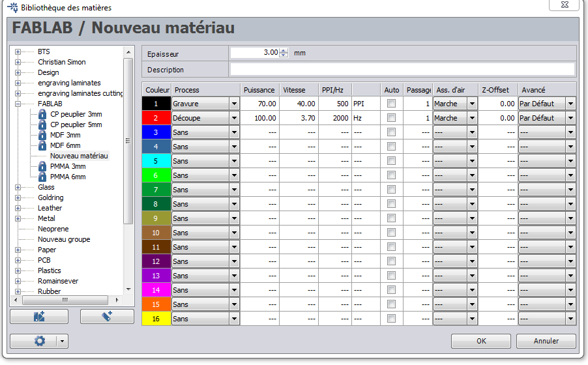Image resolution: width=588 pixels, height=365 pixels.
Task: Click the lock icon beside MDF 6mm
Action: (42, 145)
